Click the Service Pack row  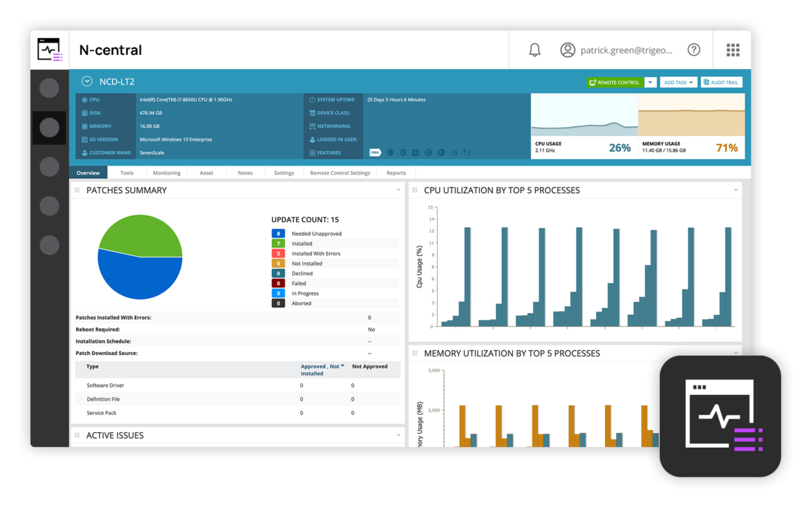point(238,412)
